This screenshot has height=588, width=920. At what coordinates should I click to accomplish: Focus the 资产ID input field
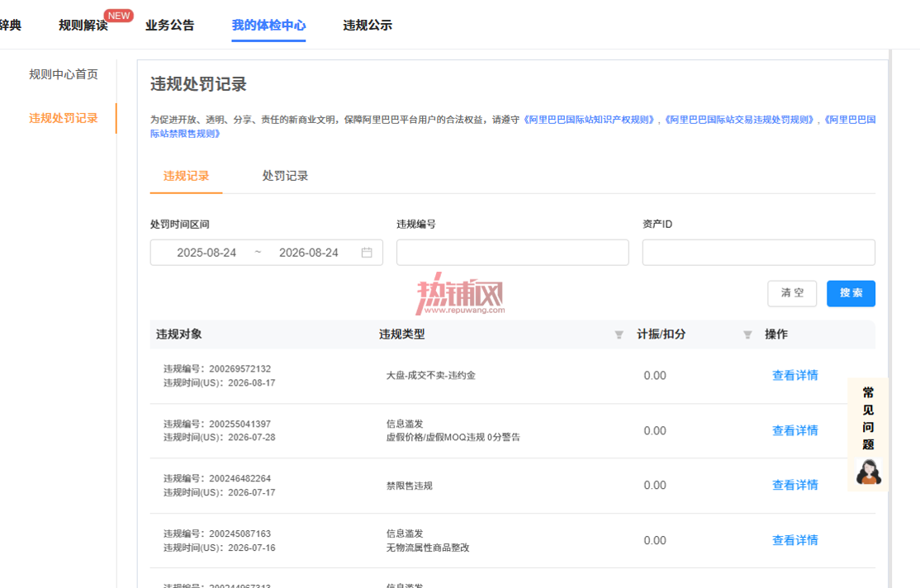759,253
